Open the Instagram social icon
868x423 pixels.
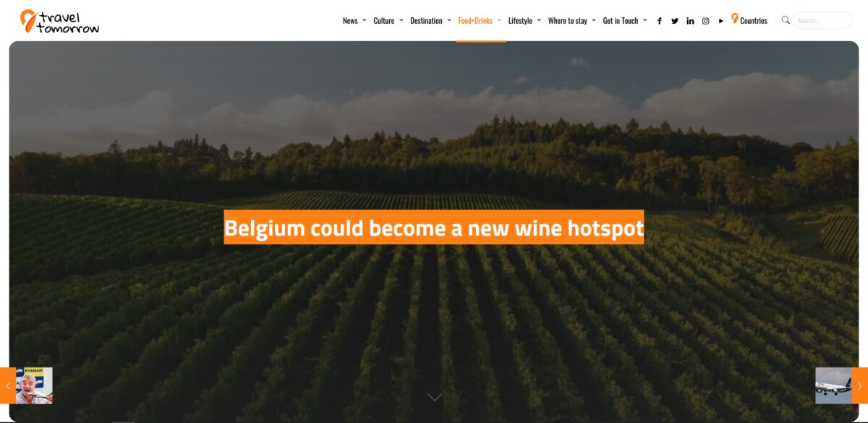coord(706,21)
